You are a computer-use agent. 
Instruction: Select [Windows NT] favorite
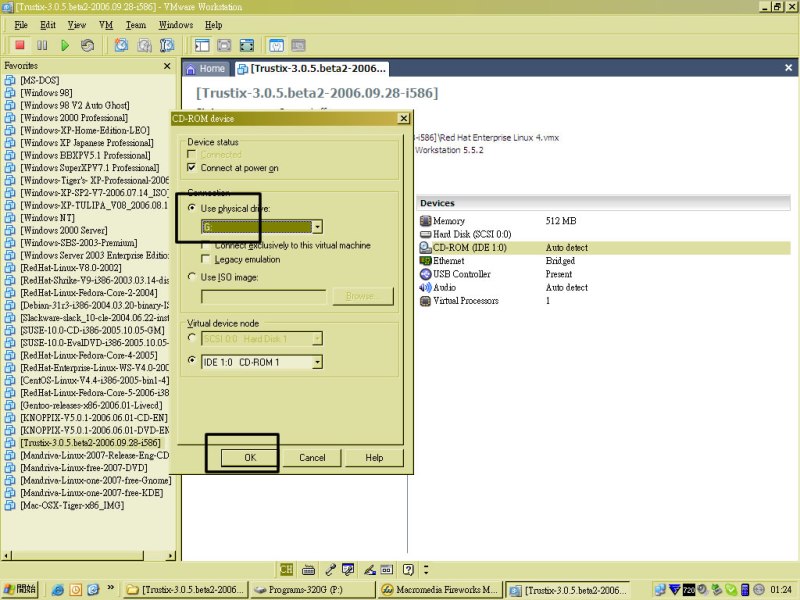click(47, 218)
